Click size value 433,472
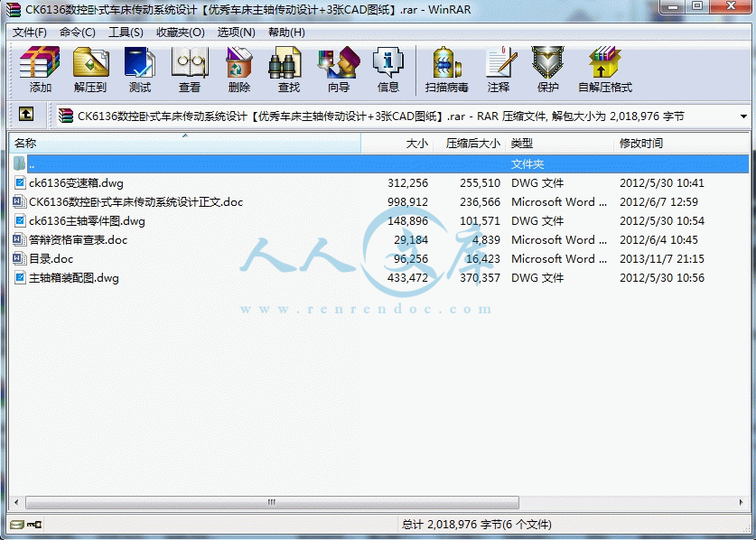 coord(407,278)
